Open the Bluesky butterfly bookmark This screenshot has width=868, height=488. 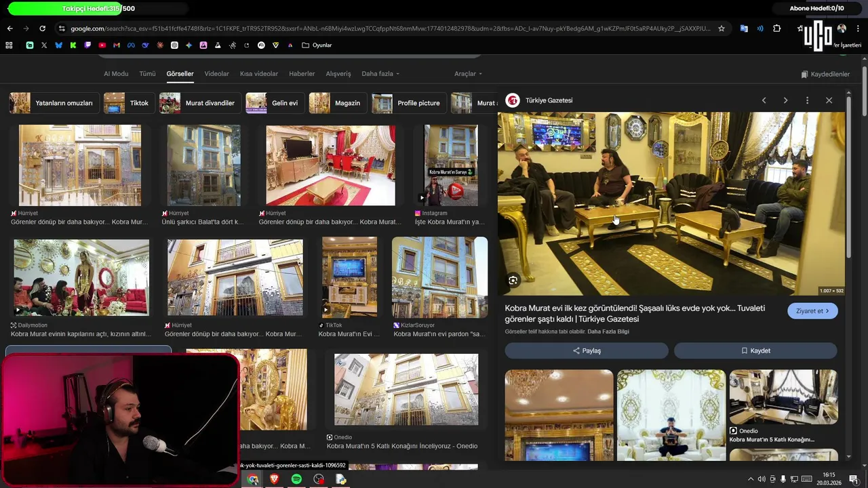58,45
